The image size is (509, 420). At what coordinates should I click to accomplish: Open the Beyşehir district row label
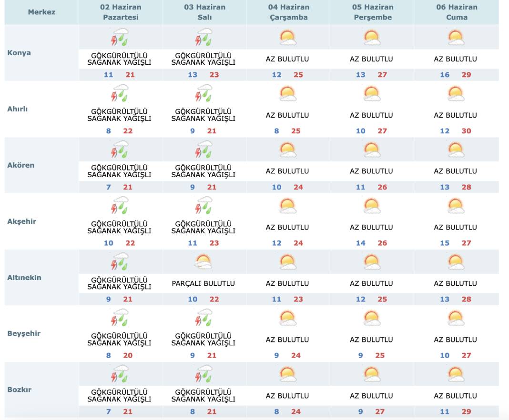pos(24,333)
